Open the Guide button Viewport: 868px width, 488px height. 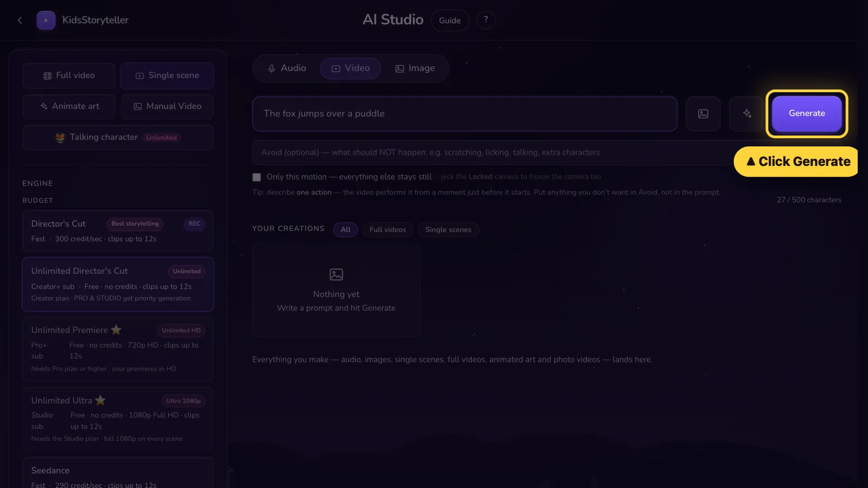[450, 20]
